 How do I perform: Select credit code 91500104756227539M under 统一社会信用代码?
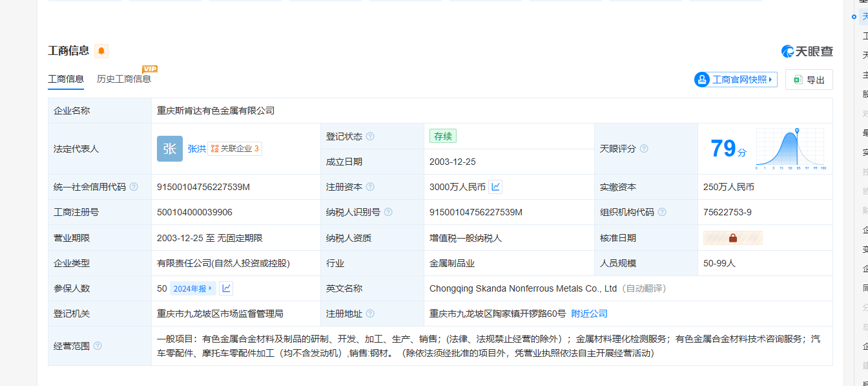[x=203, y=187]
